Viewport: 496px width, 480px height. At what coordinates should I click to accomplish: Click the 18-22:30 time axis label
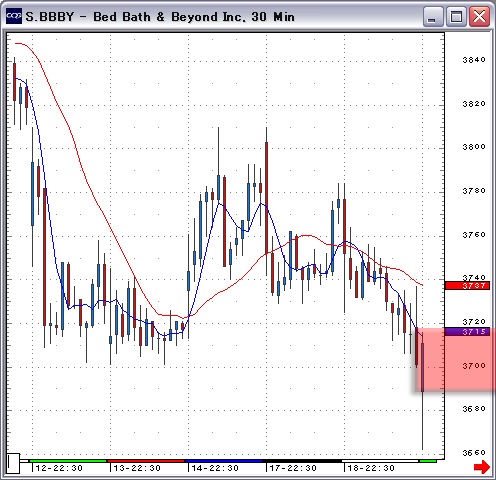[x=371, y=468]
